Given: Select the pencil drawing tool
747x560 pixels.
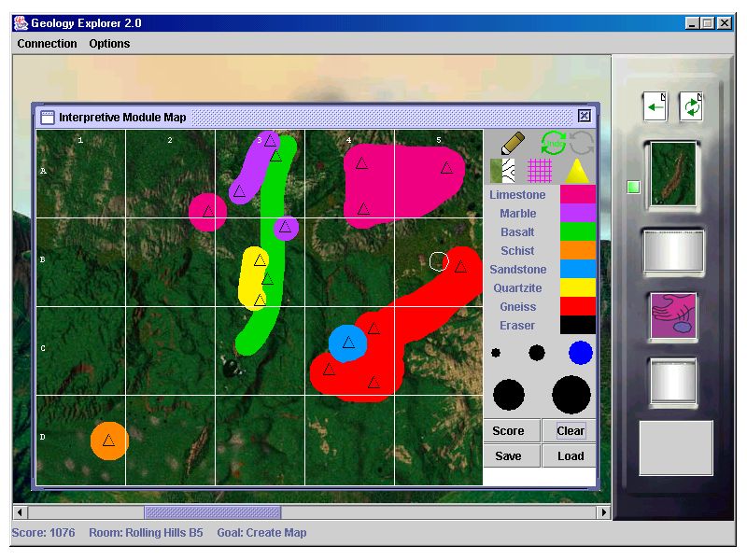Looking at the screenshot, I should pyautogui.click(x=513, y=143).
